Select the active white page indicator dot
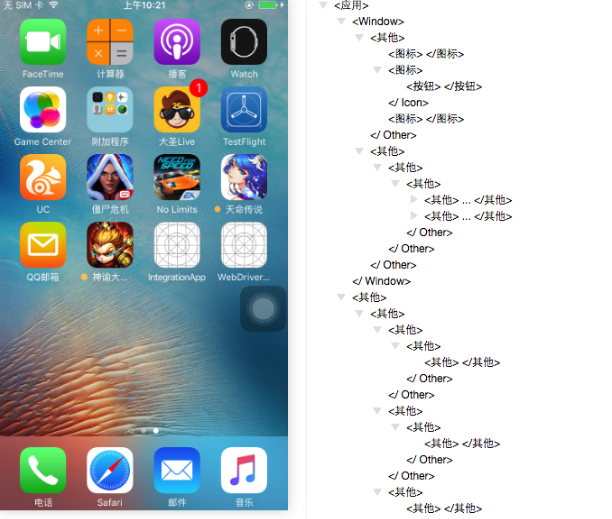 pyautogui.click(x=156, y=431)
